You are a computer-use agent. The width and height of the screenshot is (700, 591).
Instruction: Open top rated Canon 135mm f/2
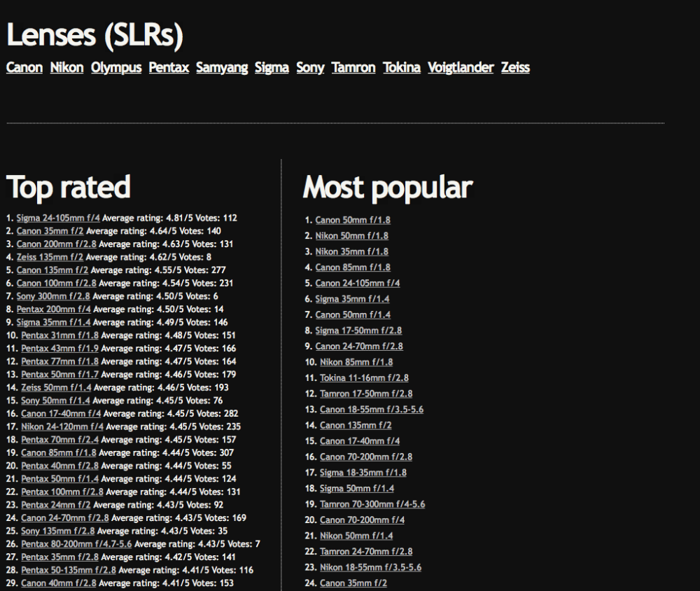(x=52, y=270)
